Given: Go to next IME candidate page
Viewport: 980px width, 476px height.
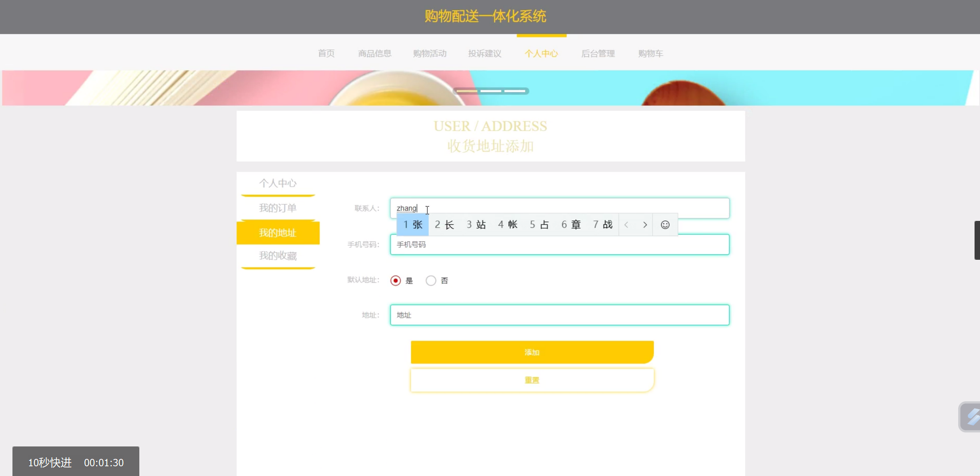Looking at the screenshot, I should [645, 225].
